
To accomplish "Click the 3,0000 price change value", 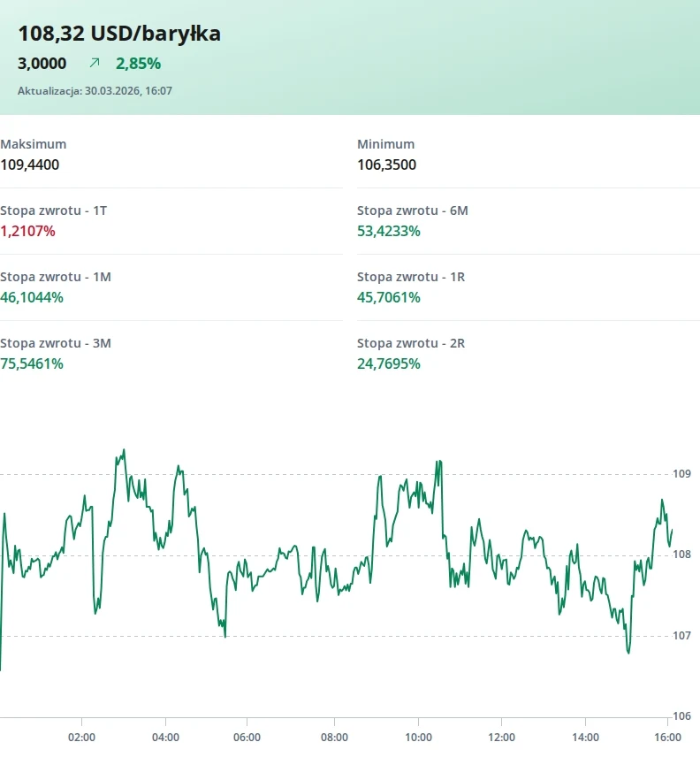I will (x=42, y=63).
